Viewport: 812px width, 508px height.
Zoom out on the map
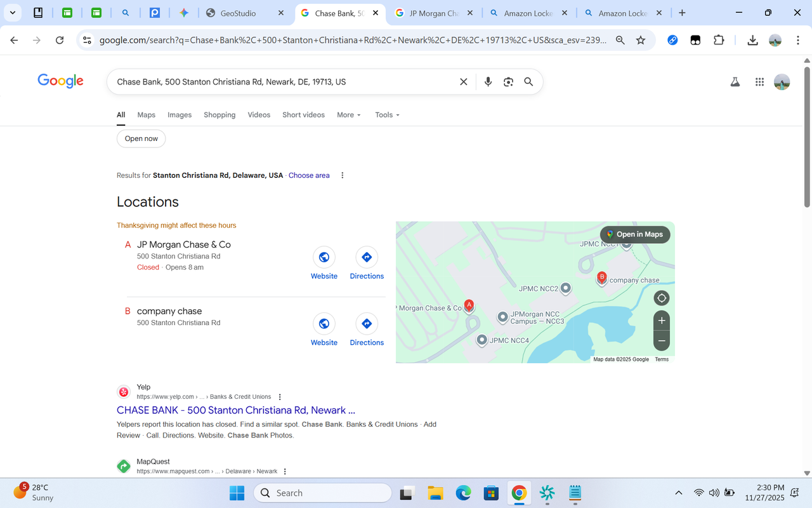pos(662,341)
